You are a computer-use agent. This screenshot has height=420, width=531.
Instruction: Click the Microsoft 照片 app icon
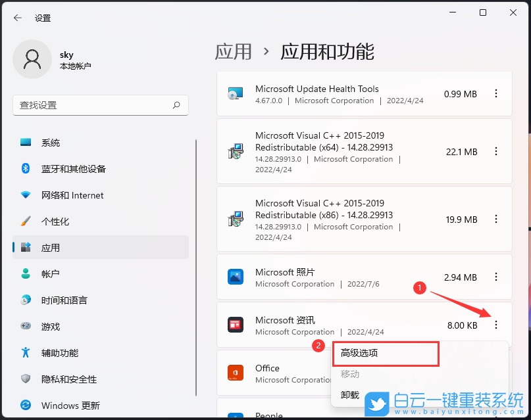[x=237, y=277]
